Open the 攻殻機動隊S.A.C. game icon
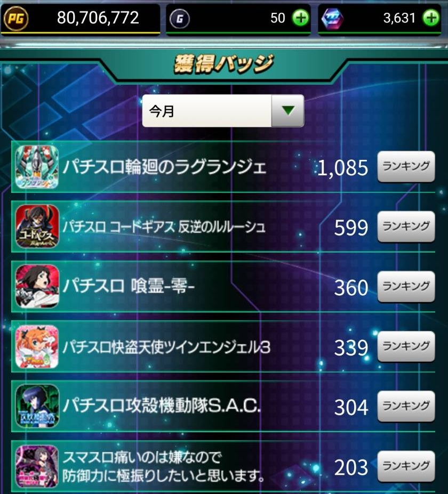This screenshot has width=448, height=494. click(37, 406)
